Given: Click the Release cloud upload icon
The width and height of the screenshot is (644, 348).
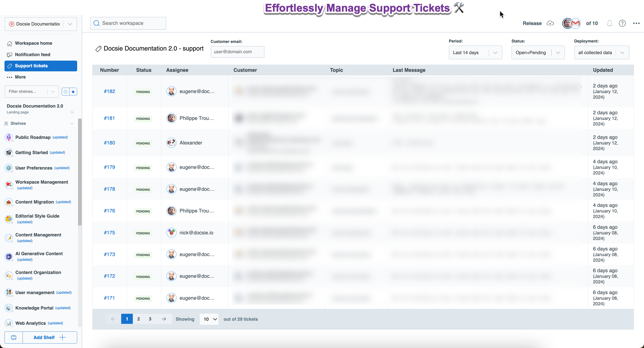Looking at the screenshot, I should (550, 23).
